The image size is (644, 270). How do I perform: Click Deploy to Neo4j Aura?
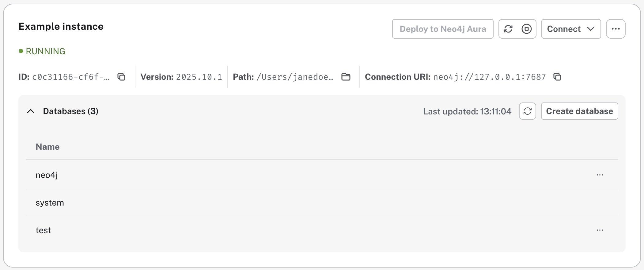pos(442,29)
